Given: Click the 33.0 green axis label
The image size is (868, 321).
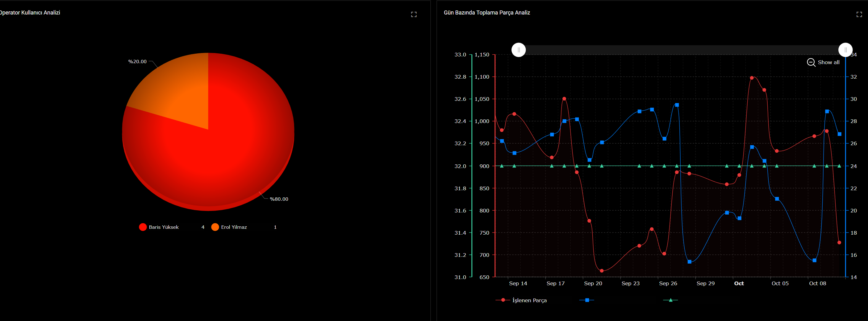Looking at the screenshot, I should 460,55.
